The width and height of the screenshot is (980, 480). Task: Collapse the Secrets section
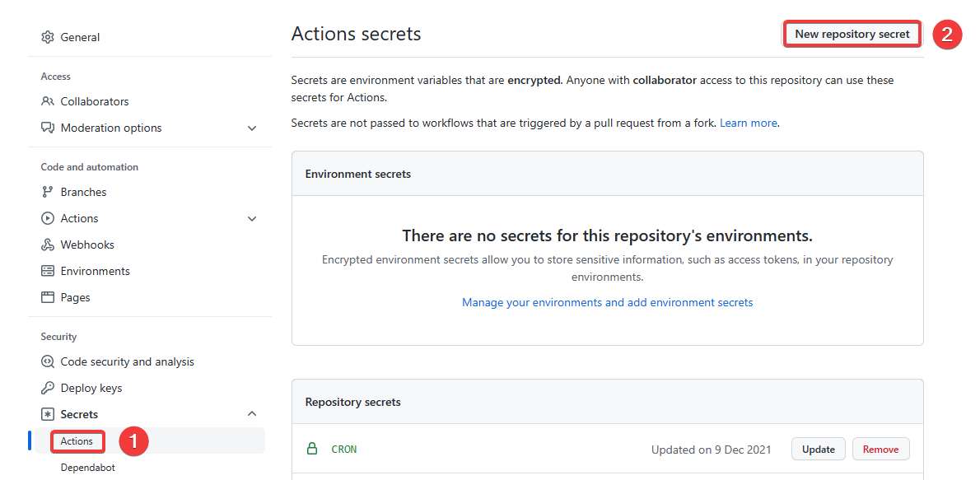(252, 414)
